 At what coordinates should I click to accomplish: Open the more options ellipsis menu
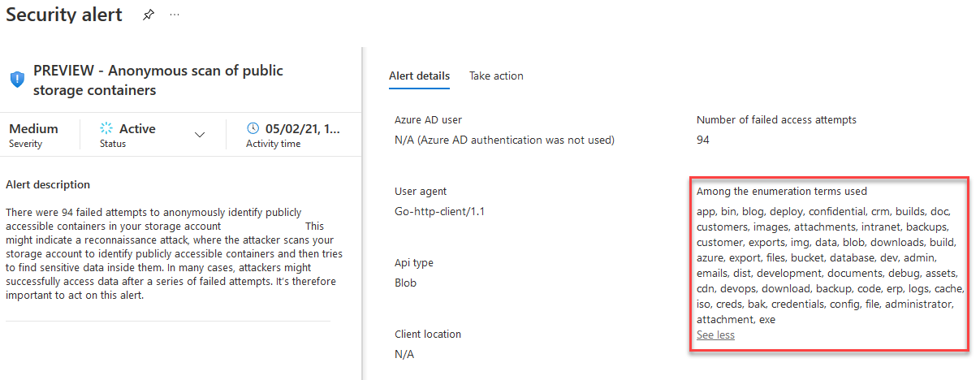(x=175, y=15)
